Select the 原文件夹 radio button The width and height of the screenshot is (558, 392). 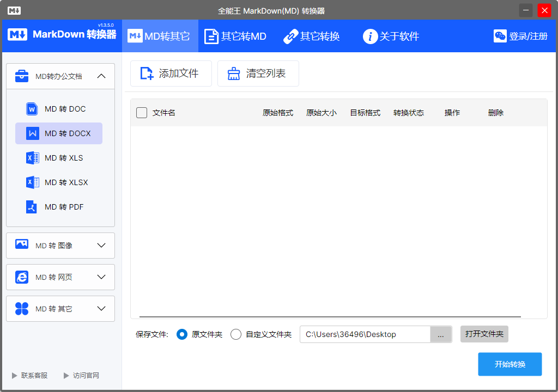[182, 334]
